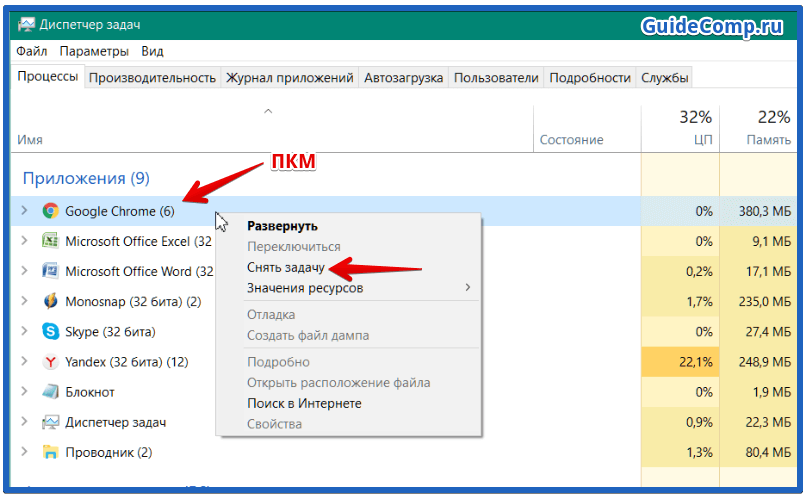
Task: Click the 235,0 МБ memory cell
Action: [x=759, y=302]
